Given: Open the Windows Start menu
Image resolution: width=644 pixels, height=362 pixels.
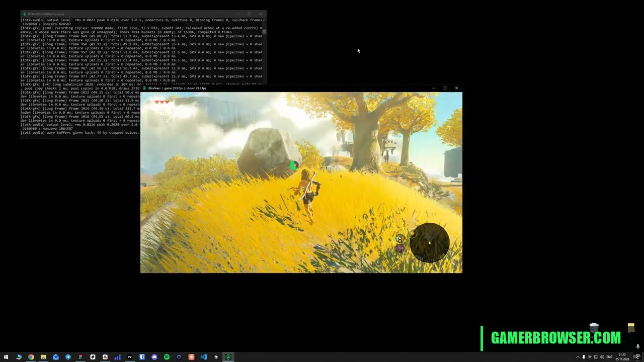Looking at the screenshot, I should (x=6, y=357).
